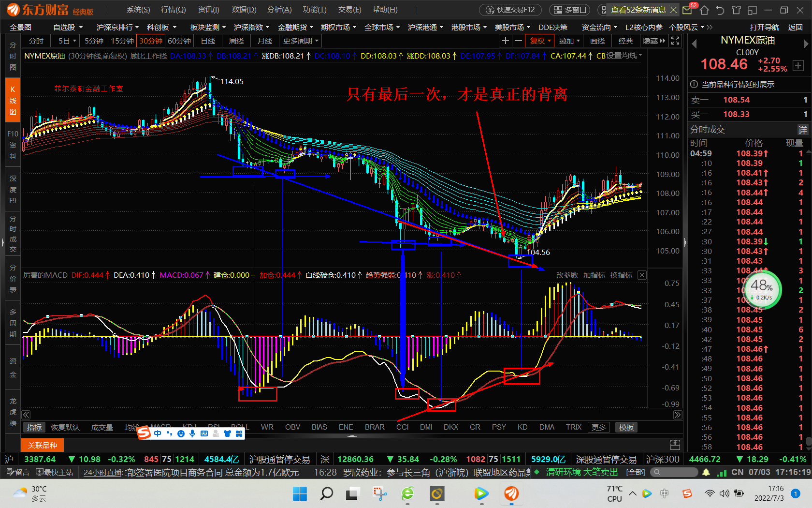The image size is (812, 508).
Task: Toggle fullscreen chart view icon
Action: coord(675,41)
